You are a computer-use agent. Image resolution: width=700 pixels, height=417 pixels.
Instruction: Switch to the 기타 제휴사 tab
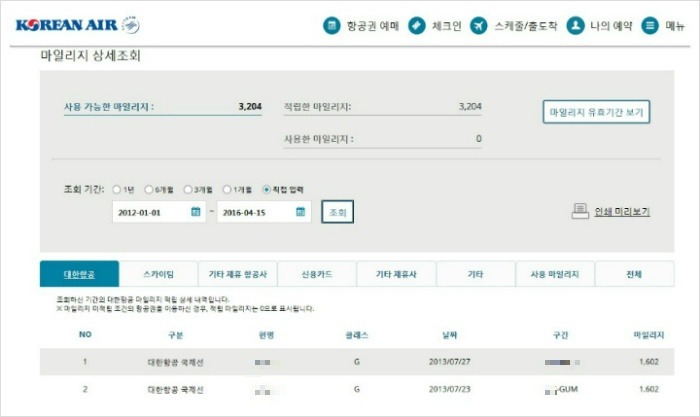pyautogui.click(x=396, y=274)
